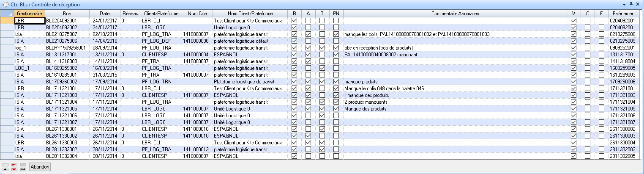Toggle PN checkbox for bon BL1311317001

(x=336, y=54)
